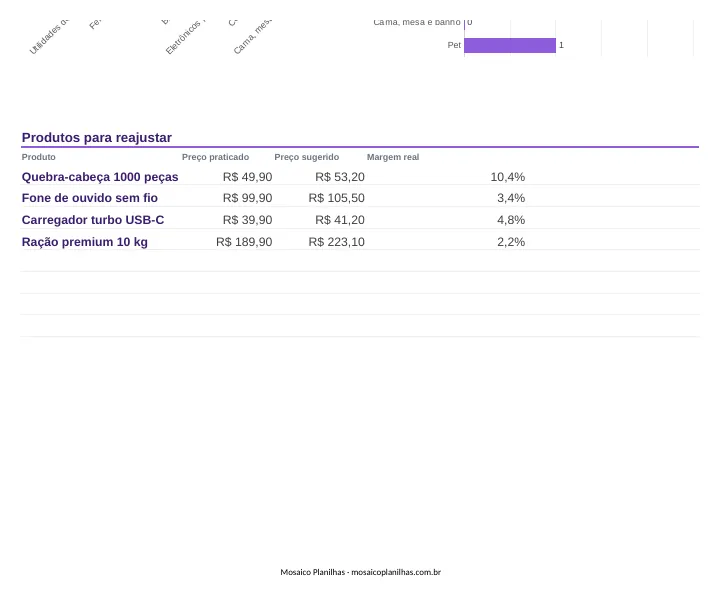Select 'Fone de ouvido sem fio' product
Screen dimensions: 719x597
[x=90, y=198]
